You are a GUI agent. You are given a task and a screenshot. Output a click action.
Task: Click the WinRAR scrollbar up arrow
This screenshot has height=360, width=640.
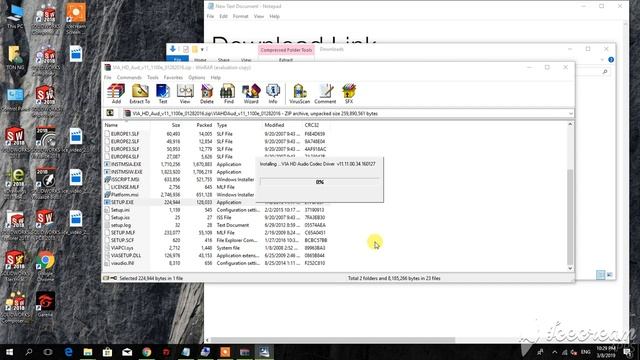click(x=570, y=124)
